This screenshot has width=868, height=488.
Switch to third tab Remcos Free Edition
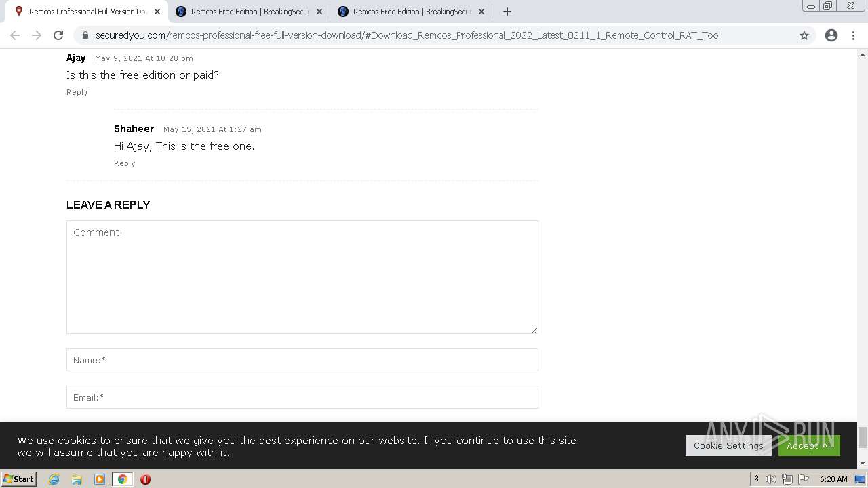(411, 12)
